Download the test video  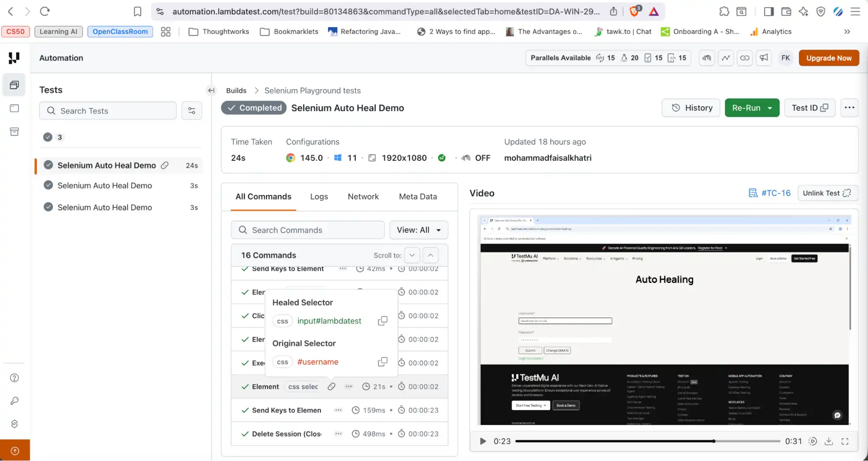828,441
